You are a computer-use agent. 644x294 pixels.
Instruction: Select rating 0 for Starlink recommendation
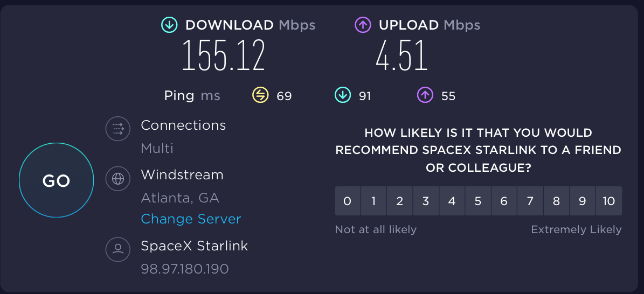[348, 201]
